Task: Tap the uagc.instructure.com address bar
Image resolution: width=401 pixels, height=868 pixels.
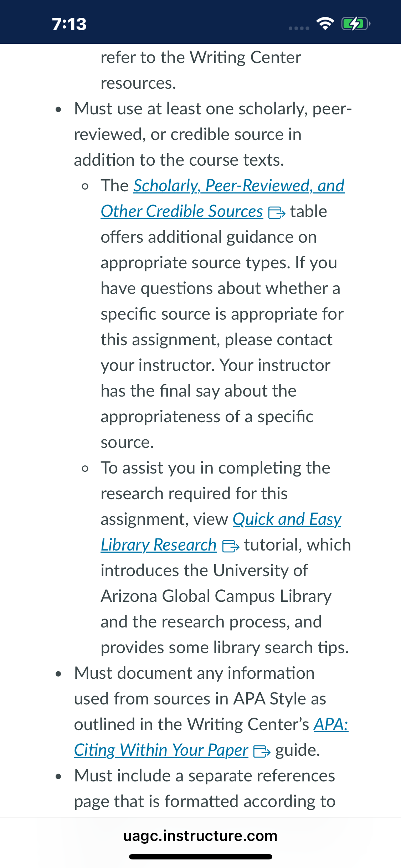Action: tap(200, 836)
